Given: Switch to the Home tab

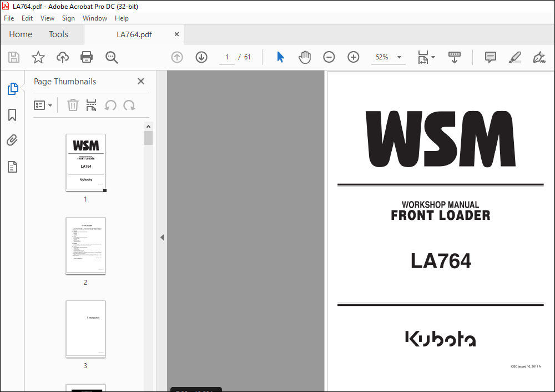Looking at the screenshot, I should pos(21,34).
